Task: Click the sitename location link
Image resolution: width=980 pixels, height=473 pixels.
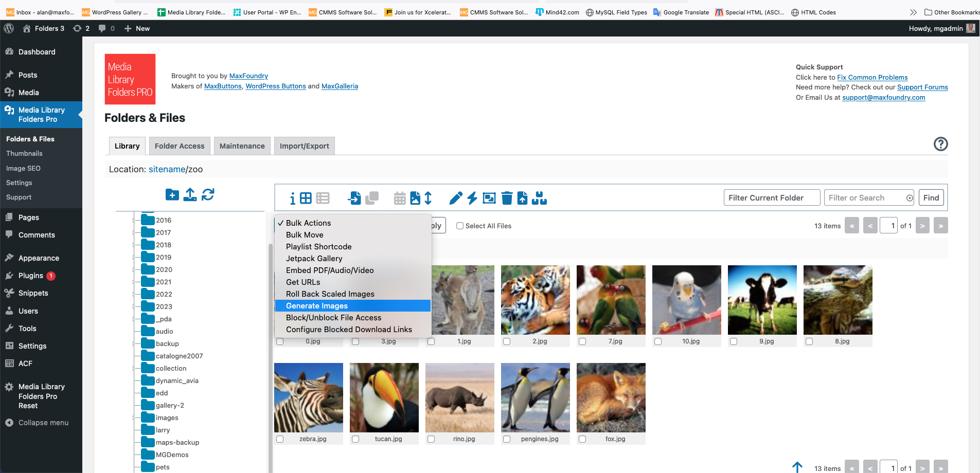Action: (x=167, y=169)
